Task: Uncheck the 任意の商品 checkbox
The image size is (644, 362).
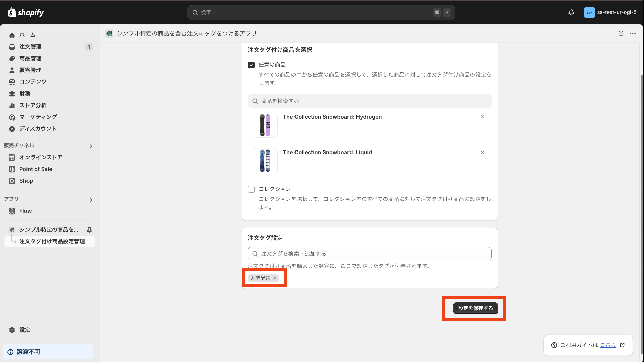Action: coord(251,65)
